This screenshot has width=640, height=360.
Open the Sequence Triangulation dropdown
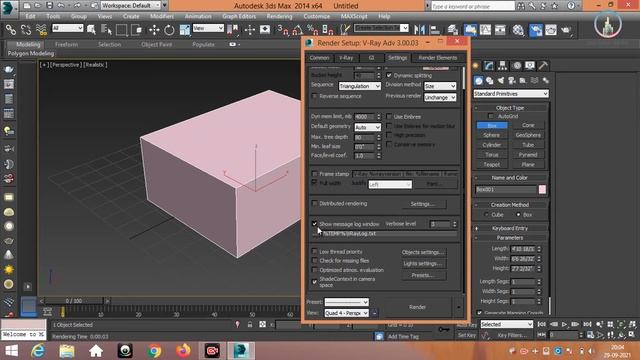click(360, 86)
